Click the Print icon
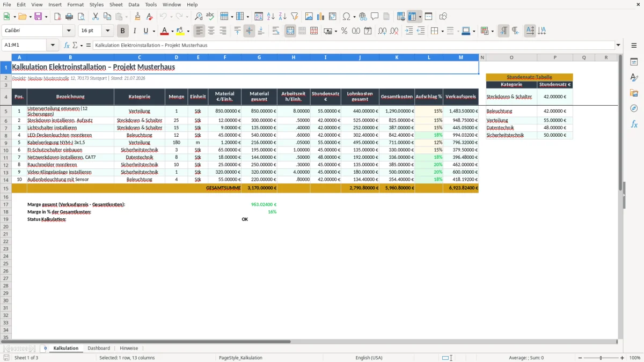Screen dimensions: 644x362 click(x=69, y=17)
